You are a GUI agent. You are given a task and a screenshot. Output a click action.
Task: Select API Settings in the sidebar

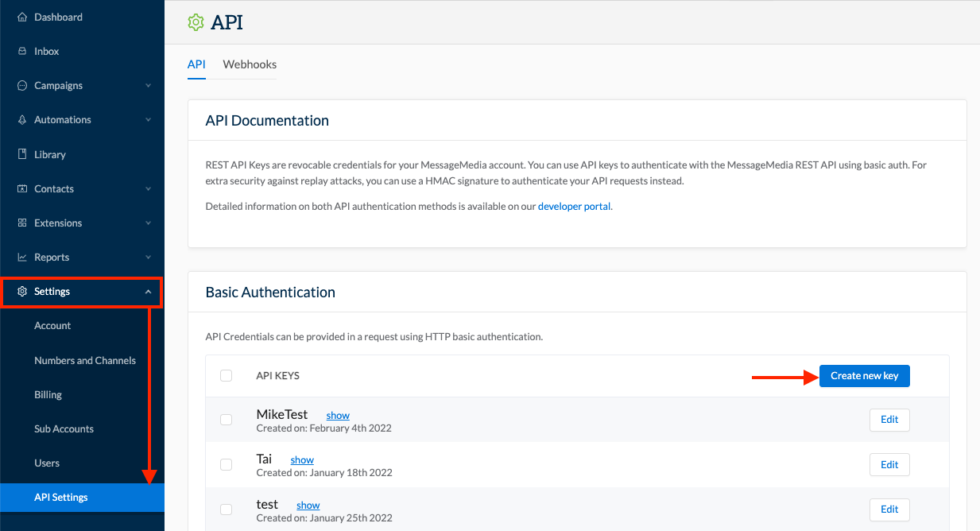coord(82,498)
